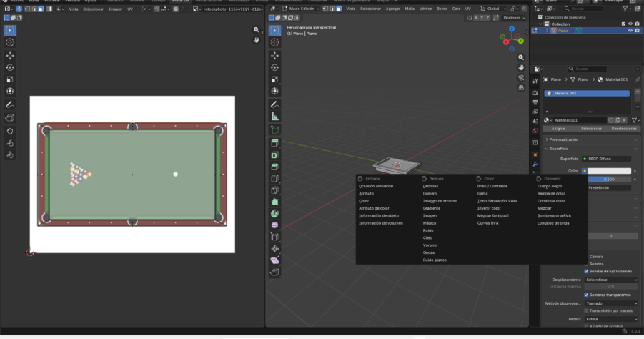Open the Modo Edición mode dropdown
The height and width of the screenshot is (339, 644).
[x=302, y=9]
